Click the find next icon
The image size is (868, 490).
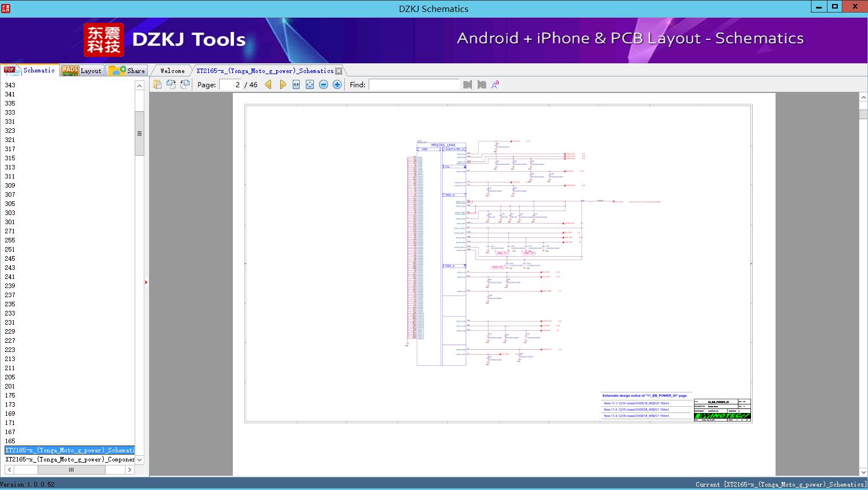482,84
